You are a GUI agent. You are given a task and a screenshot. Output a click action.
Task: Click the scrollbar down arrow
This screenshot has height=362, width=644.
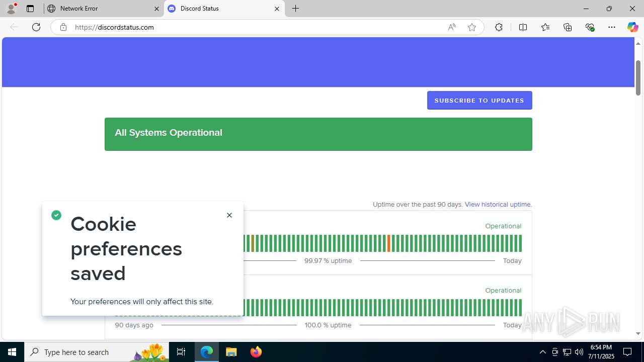pos(638,333)
